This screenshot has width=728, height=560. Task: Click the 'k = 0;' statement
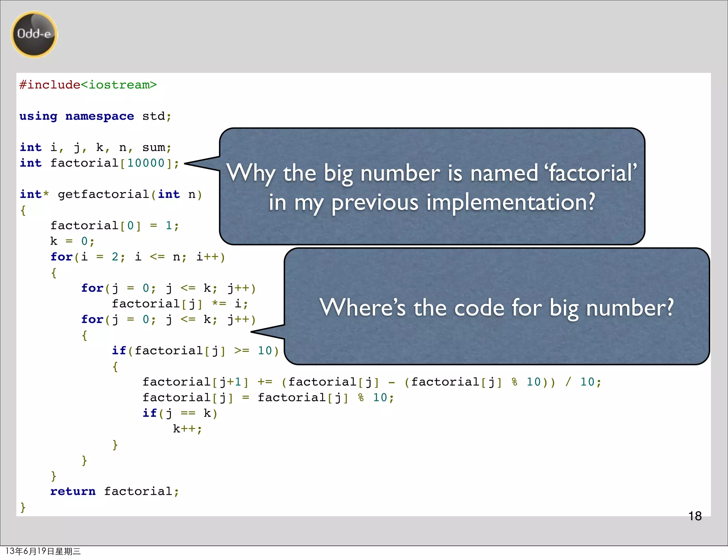pyautogui.click(x=72, y=241)
